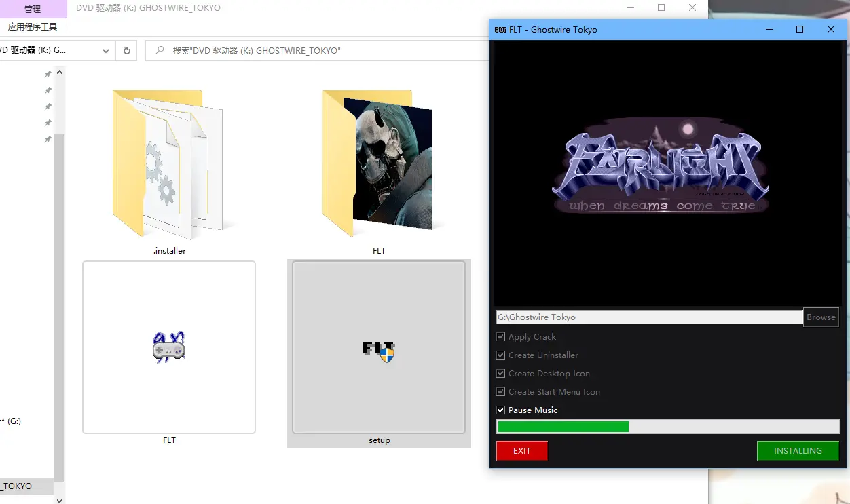Open the FLT folder with skull thumbnail
Viewport: 850px width, 504px height.
(x=379, y=165)
